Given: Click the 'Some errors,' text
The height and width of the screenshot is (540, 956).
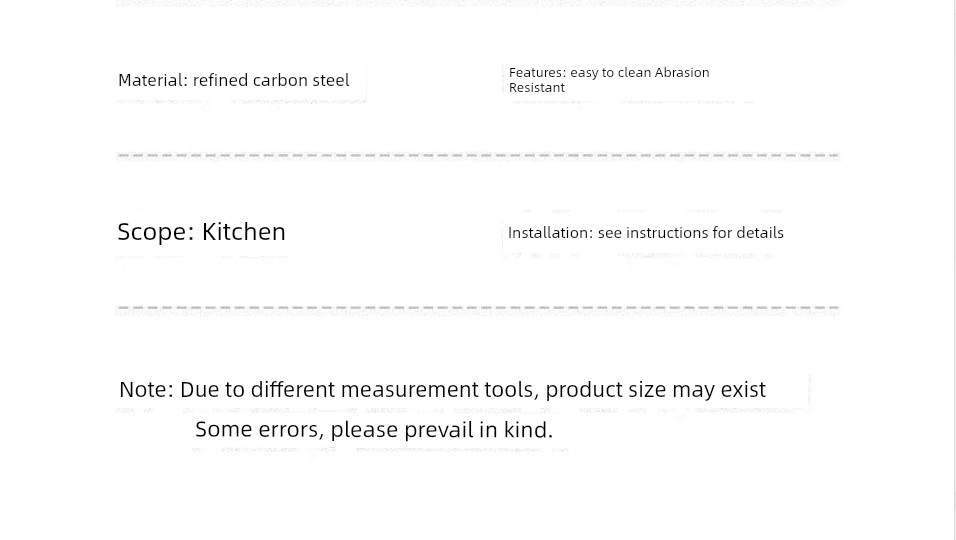Looking at the screenshot, I should coord(260,430).
